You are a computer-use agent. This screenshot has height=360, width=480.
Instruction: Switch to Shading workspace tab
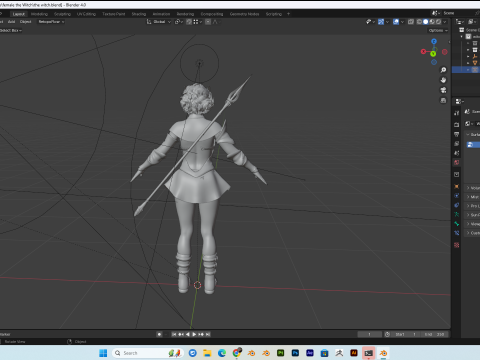(139, 14)
